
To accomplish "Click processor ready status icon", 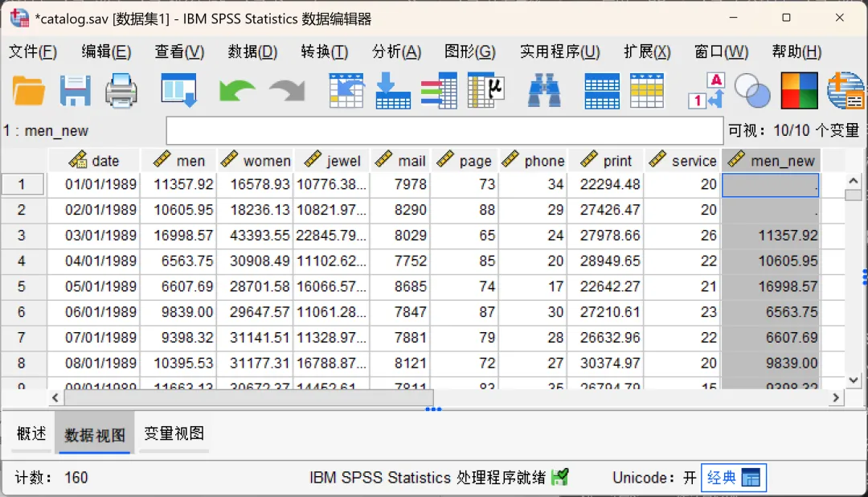I will (559, 477).
